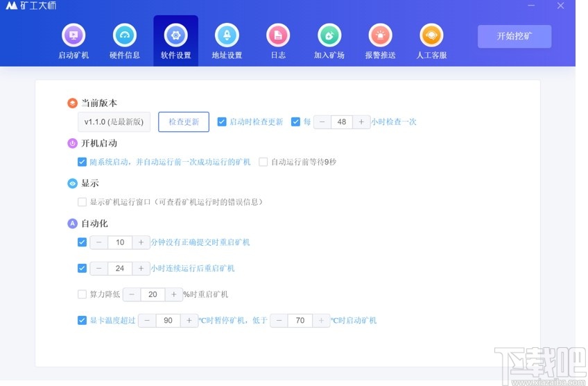This screenshot has height=386, width=588.
Task: Increase the 70°C resume temperature
Action: click(x=321, y=320)
